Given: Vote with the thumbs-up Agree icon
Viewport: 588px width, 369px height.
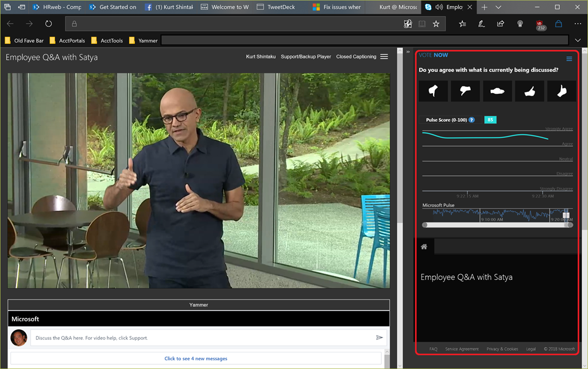Looking at the screenshot, I should click(529, 91).
